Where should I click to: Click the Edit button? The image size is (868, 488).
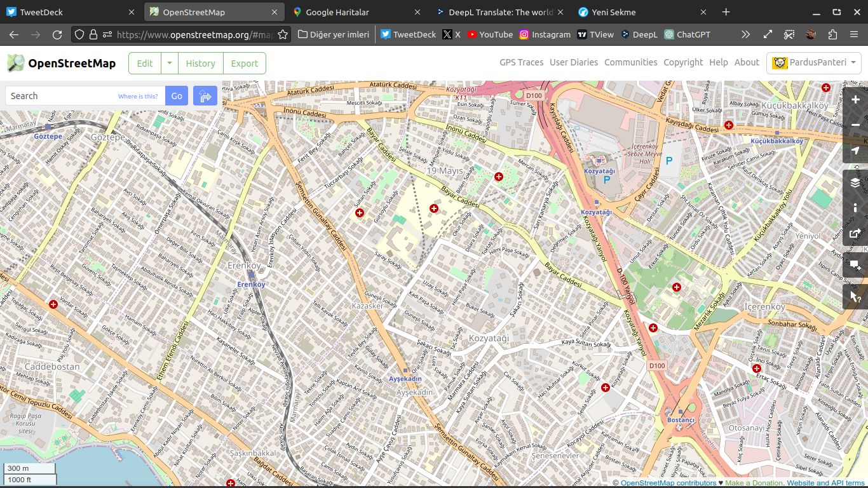point(145,64)
